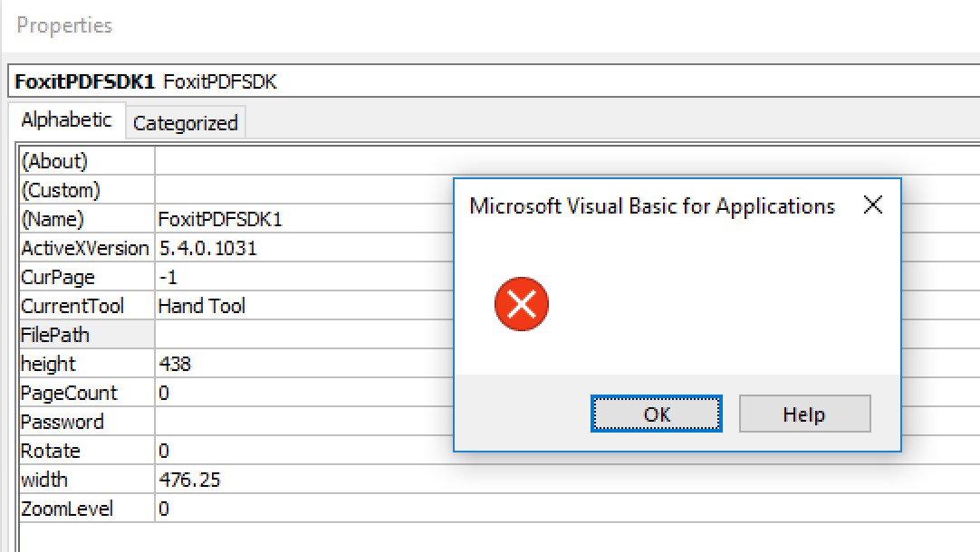Click the Rotate property value
This screenshot has height=552, width=980.
[299, 451]
